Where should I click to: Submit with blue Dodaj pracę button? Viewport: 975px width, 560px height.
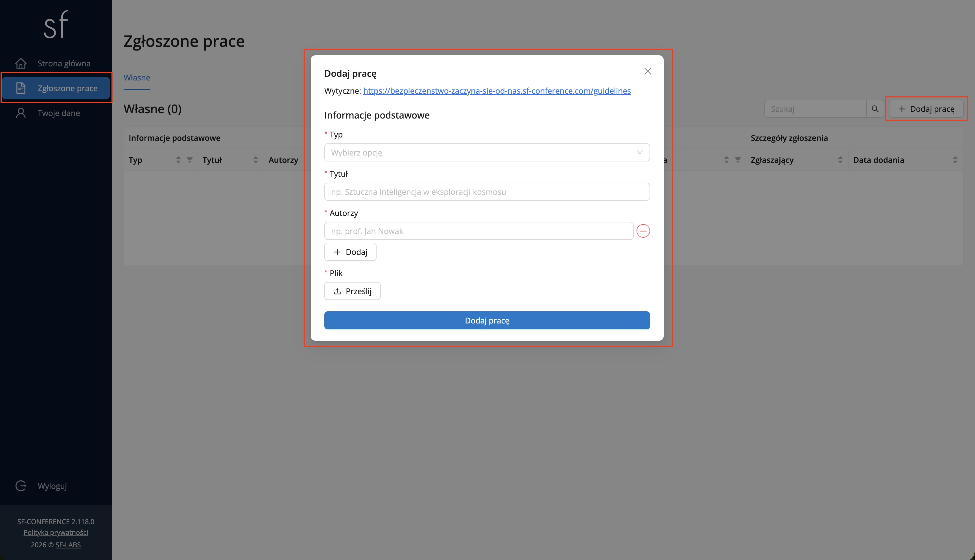click(x=487, y=320)
